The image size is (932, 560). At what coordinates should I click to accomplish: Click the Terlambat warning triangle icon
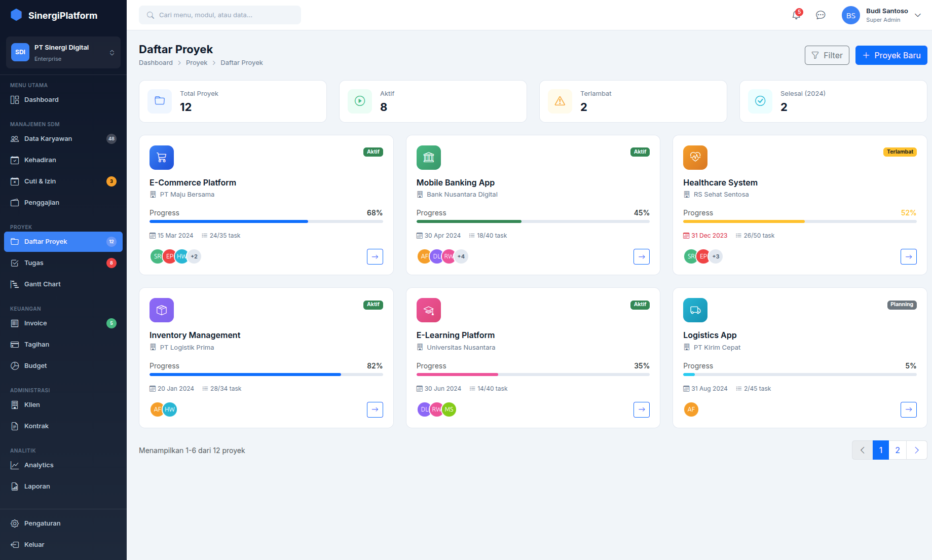tap(560, 101)
